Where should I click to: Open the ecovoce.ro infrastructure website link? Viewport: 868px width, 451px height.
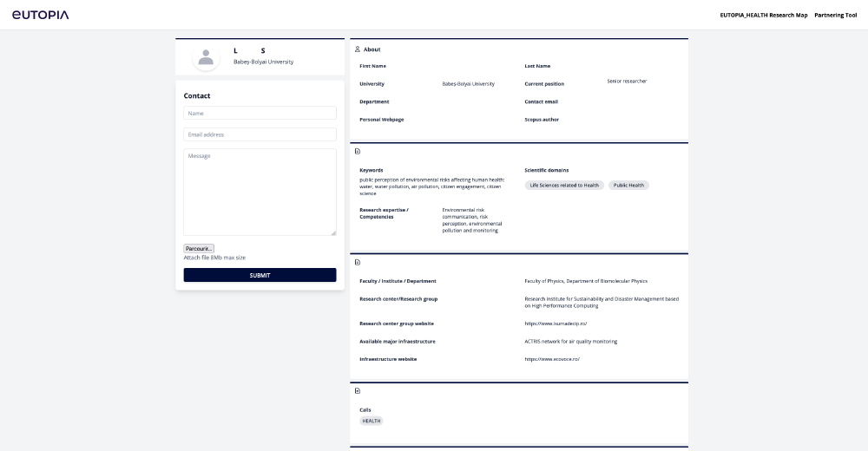[552, 359]
